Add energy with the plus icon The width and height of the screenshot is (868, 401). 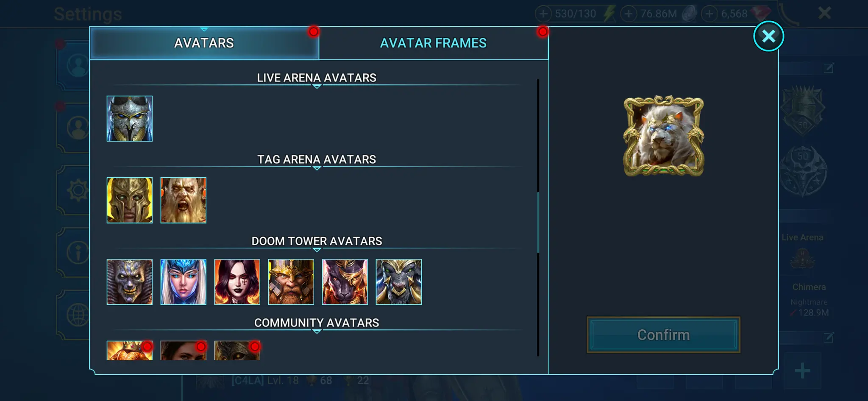[543, 14]
